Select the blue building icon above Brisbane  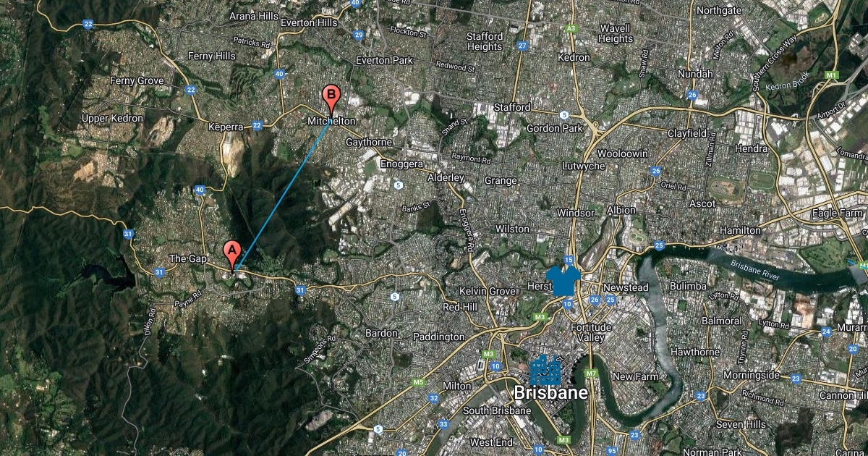coord(545,370)
